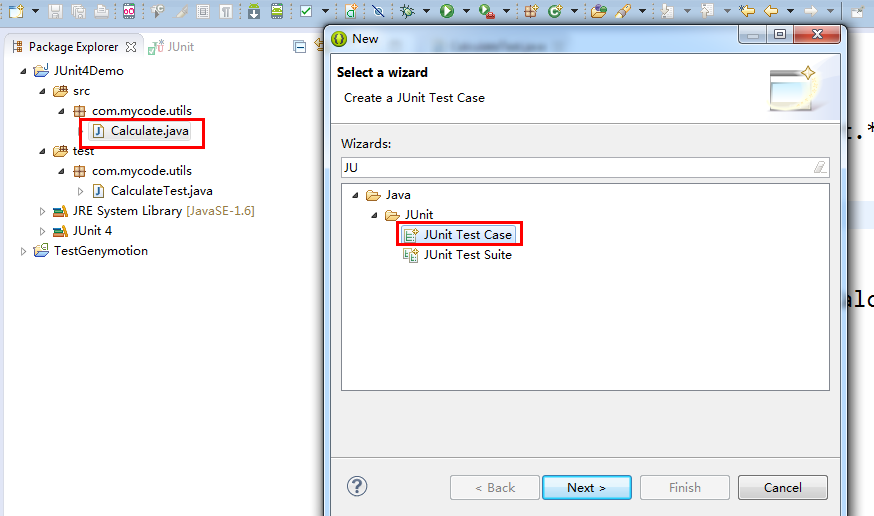Click the Open Type folder icon
Viewport: 874px width, 516px height.
pos(599,11)
